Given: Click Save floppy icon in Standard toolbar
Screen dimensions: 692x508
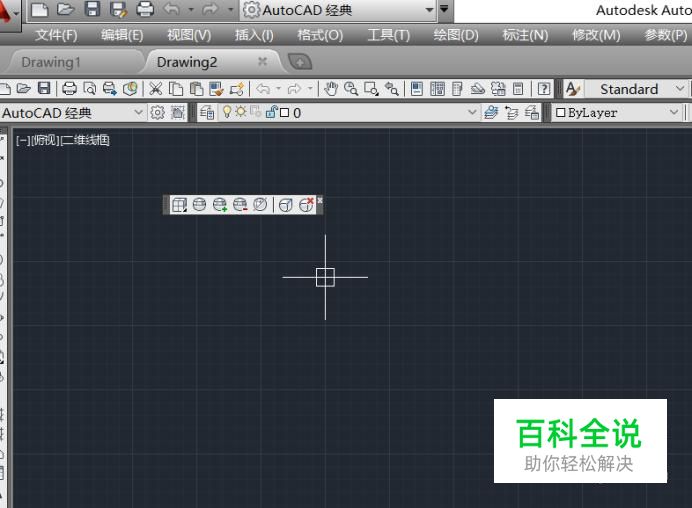Looking at the screenshot, I should [x=44, y=89].
